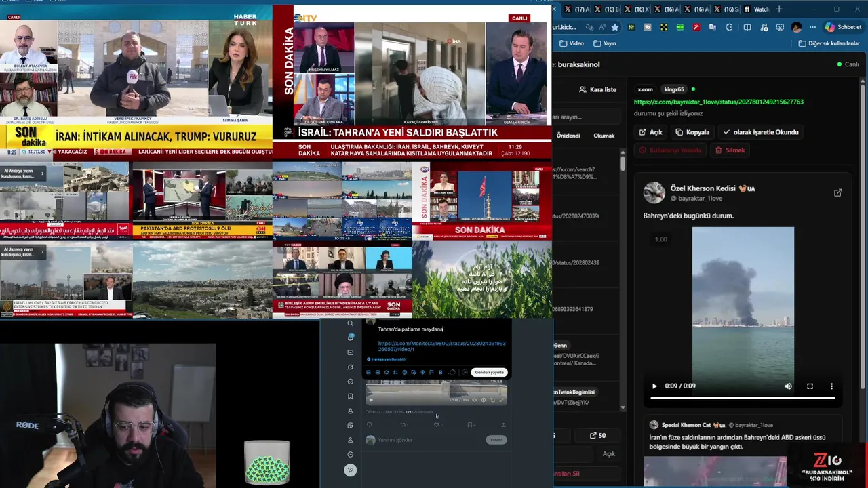Click Gönderi yayınla post button
Screen dimensions: 868x488
click(x=490, y=372)
